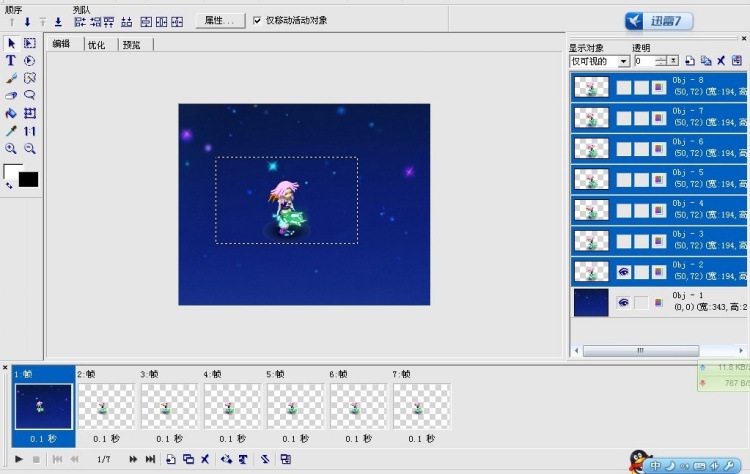Toggle the lock box for Obj - 3
750x474 pixels.
[x=641, y=241]
